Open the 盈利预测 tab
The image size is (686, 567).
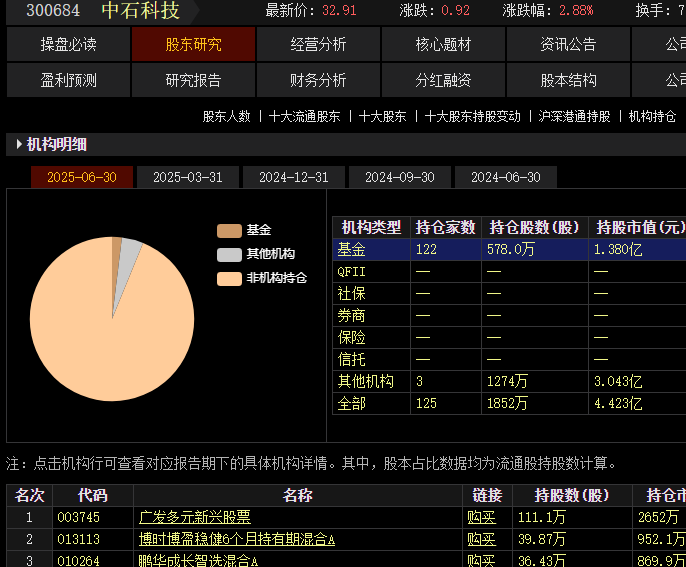pos(68,80)
